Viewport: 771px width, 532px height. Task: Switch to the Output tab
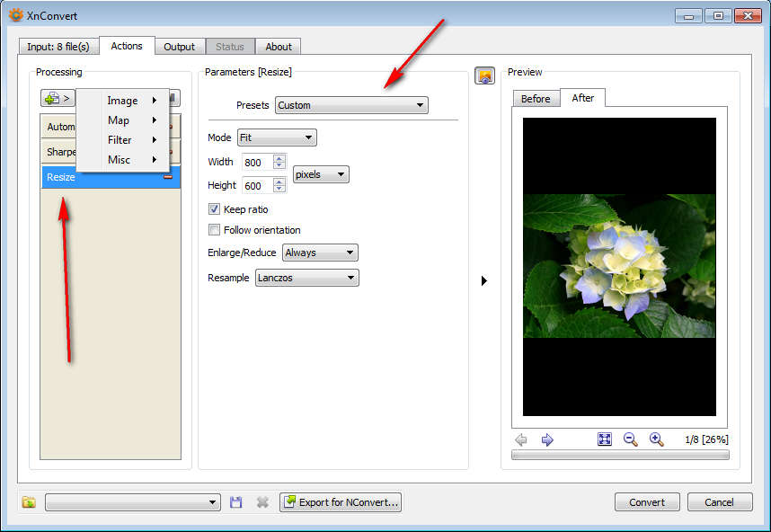179,47
